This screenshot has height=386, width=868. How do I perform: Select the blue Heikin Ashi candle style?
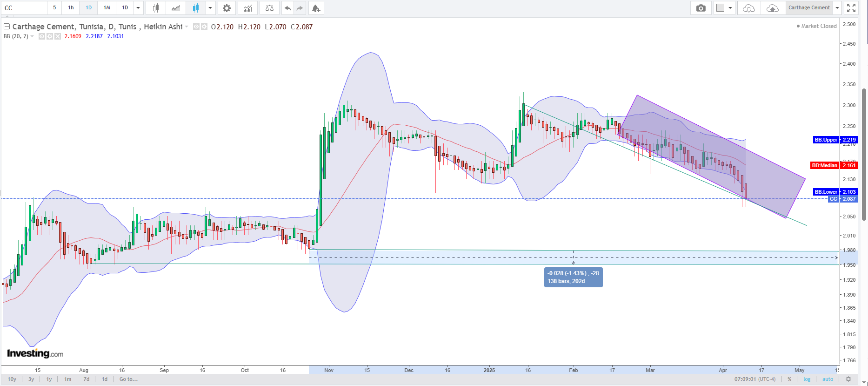[x=196, y=8]
